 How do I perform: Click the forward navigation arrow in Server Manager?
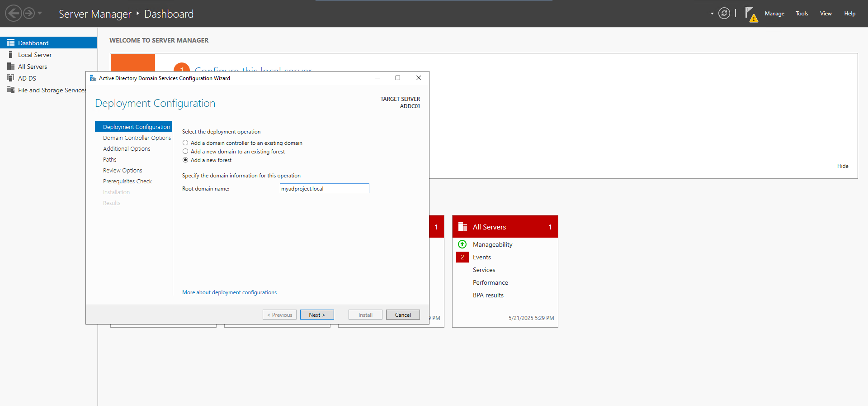pyautogui.click(x=29, y=13)
